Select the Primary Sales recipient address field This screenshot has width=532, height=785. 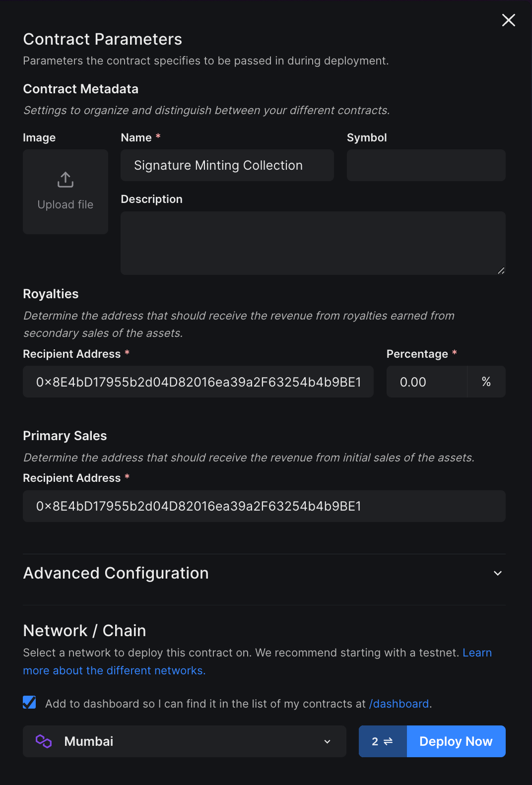coord(264,506)
